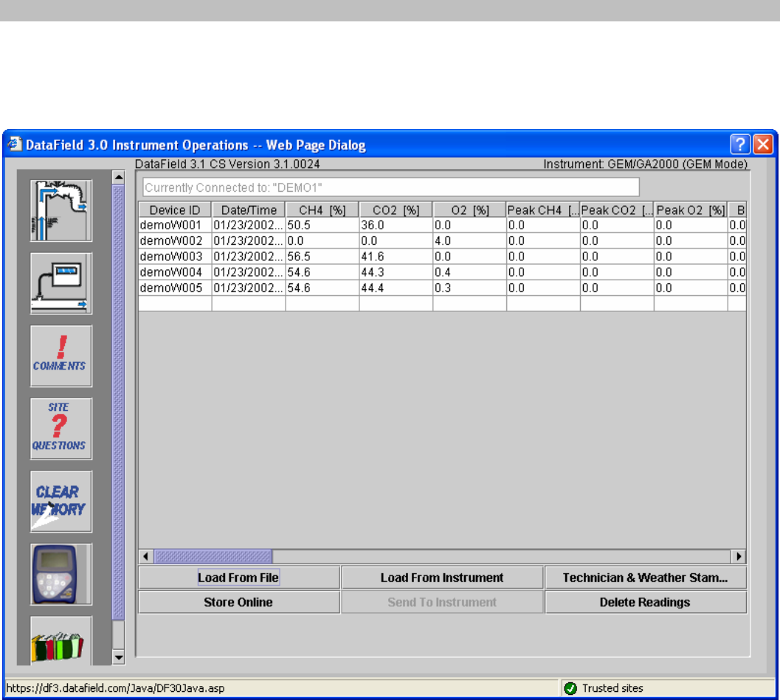Click the sidebar vertical scrollbar thumb

click(118, 402)
